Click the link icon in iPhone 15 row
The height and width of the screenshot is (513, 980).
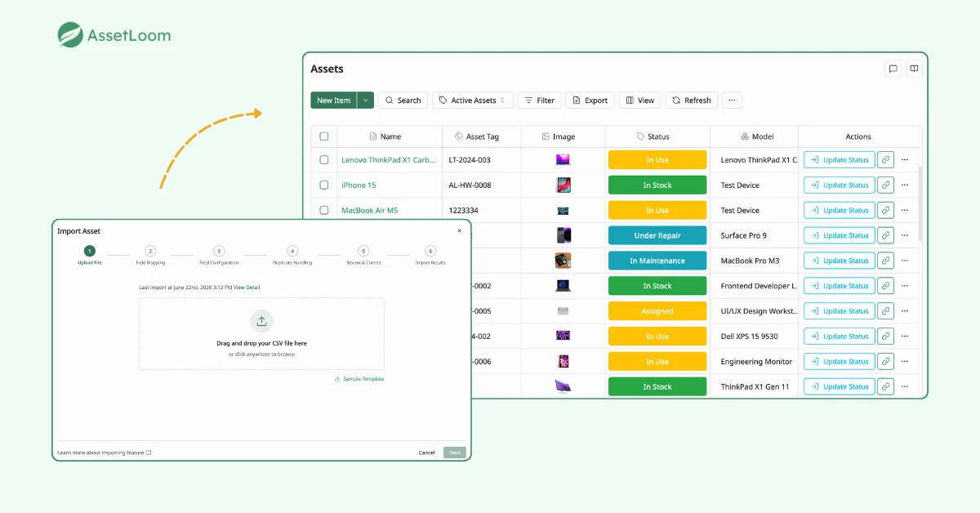tap(885, 185)
